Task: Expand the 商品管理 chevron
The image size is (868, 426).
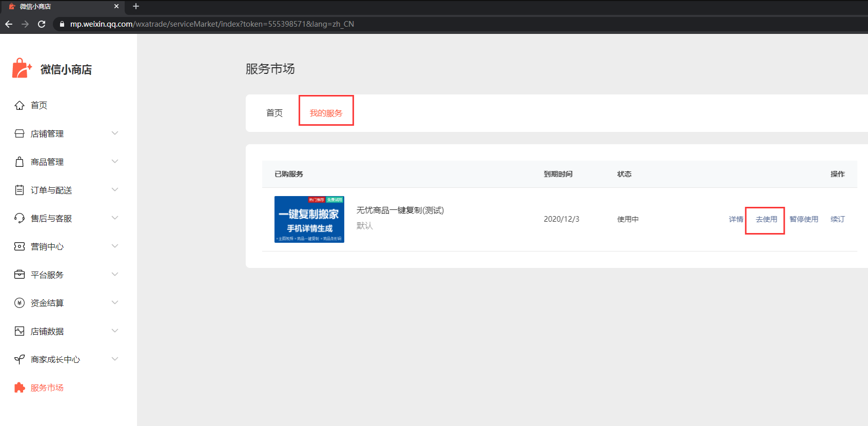Action: click(115, 162)
